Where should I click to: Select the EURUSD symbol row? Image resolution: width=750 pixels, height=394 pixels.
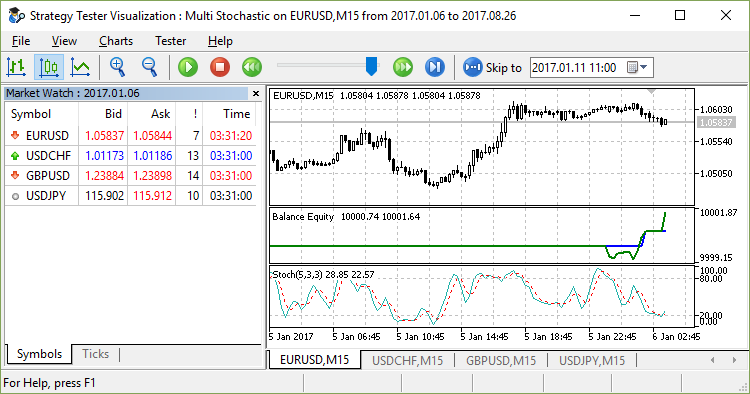pos(131,135)
